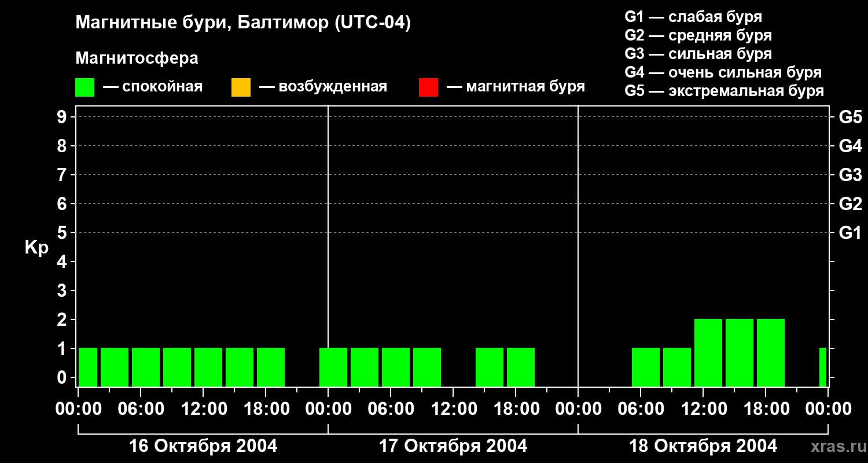This screenshot has height=463, width=868.
Task: Click the Kp 1 bar just after 06:00 on 17 Октября
Action: pos(396,367)
